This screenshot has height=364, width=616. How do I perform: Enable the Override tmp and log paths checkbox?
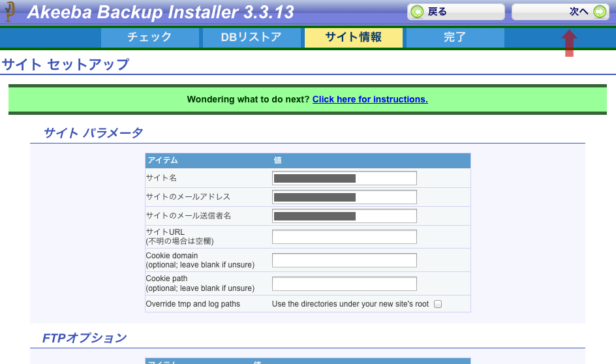coord(438,304)
